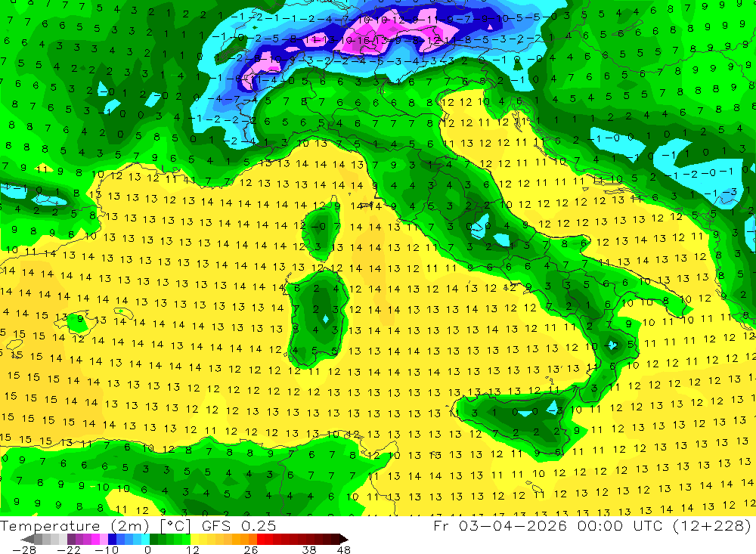Click the "-10" value on color scale

(107, 550)
